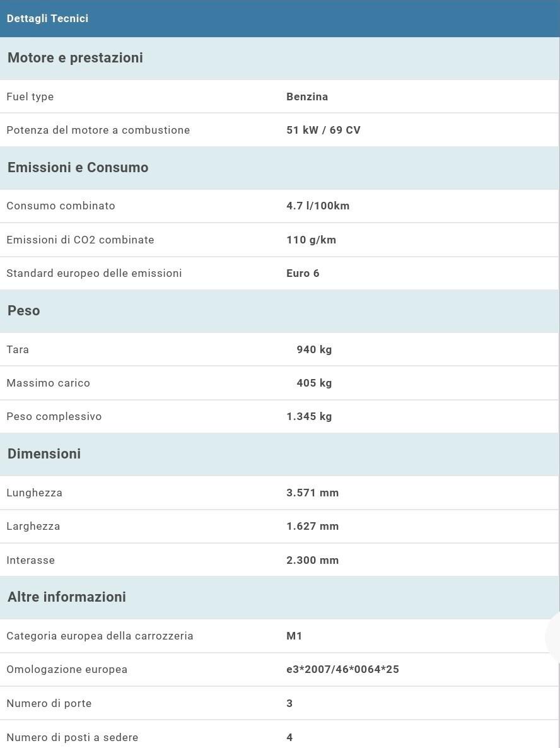Click the Tara weight value 940 kg
The image size is (560, 748).
tap(314, 349)
